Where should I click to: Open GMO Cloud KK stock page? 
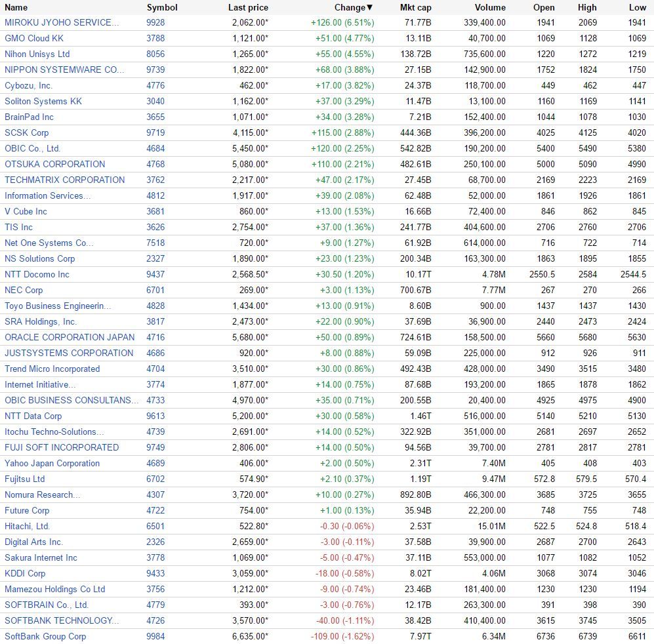click(34, 39)
